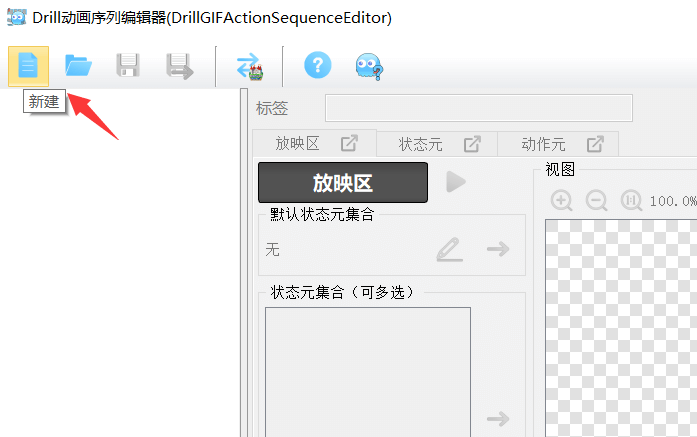Click the RMMV data exchange toolbar icon
This screenshot has width=697, height=437.
(x=249, y=67)
